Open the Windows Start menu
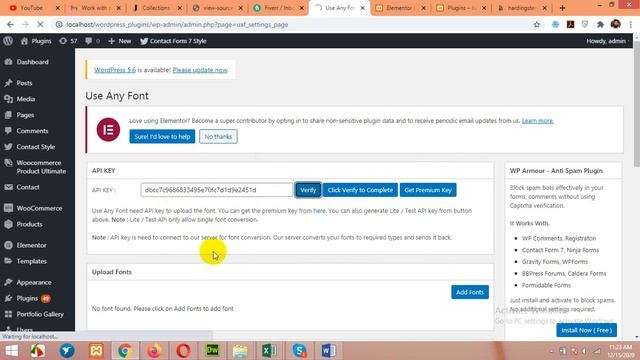The height and width of the screenshot is (360, 640). click(12, 351)
